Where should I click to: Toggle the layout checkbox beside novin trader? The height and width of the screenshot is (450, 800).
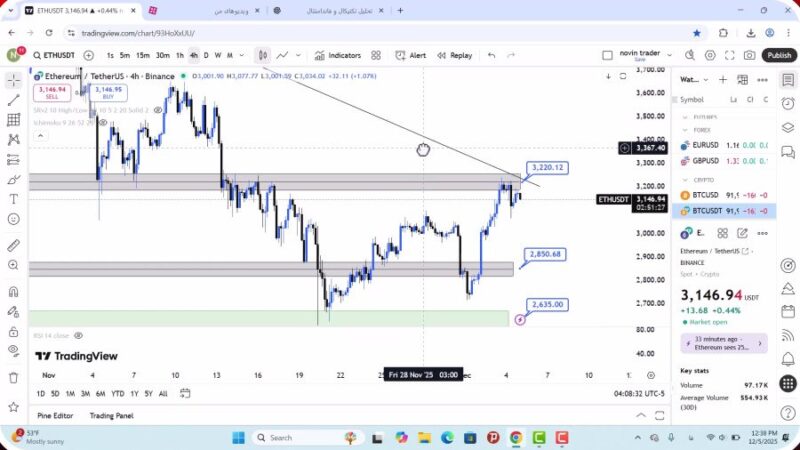[x=607, y=55]
